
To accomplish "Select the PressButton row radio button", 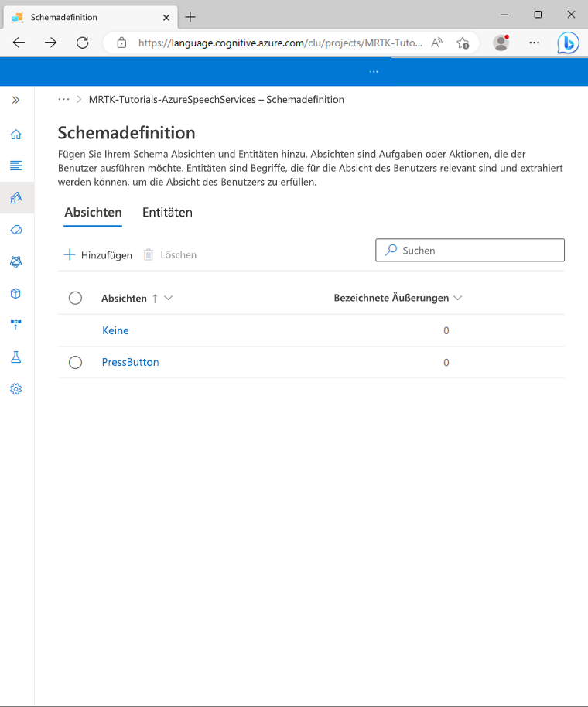I will (x=75, y=362).
